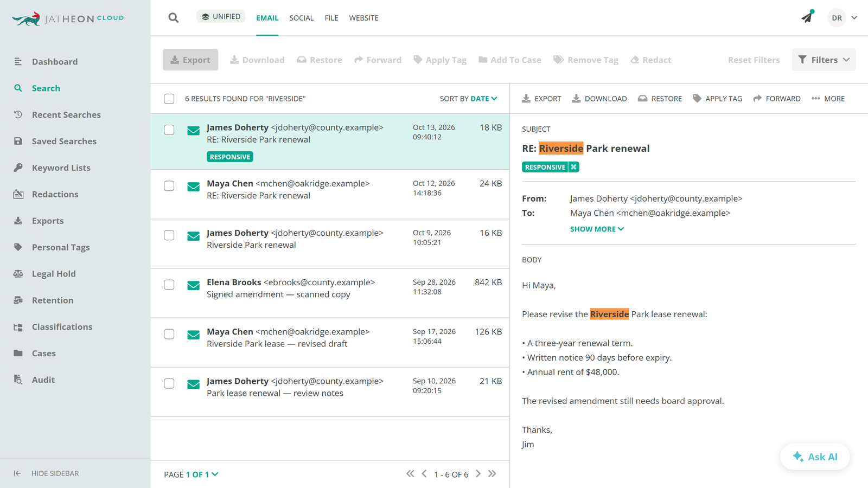The image size is (868, 488).
Task: Check the Oct 9 Riverside Park renewal email
Action: [169, 235]
